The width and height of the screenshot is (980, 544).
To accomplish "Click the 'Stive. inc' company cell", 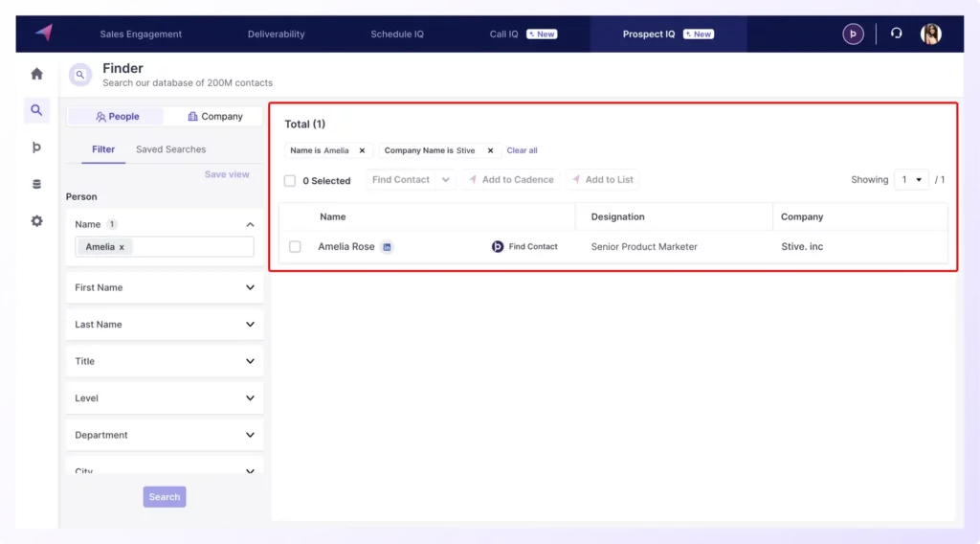I will 802,247.
